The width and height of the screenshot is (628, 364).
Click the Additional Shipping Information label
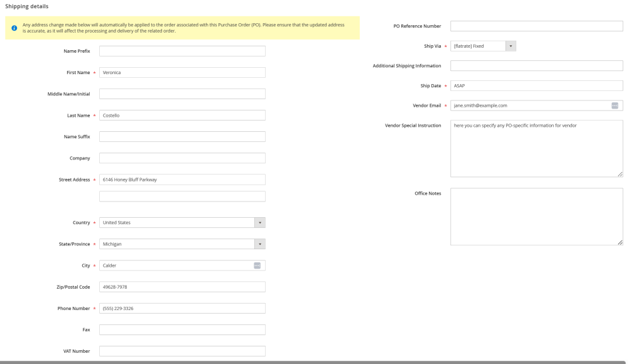(407, 66)
